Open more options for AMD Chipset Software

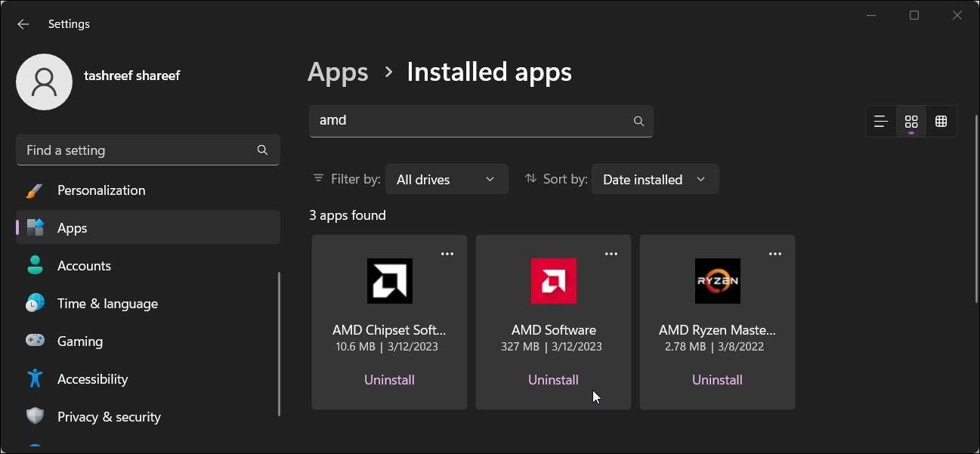coord(447,254)
